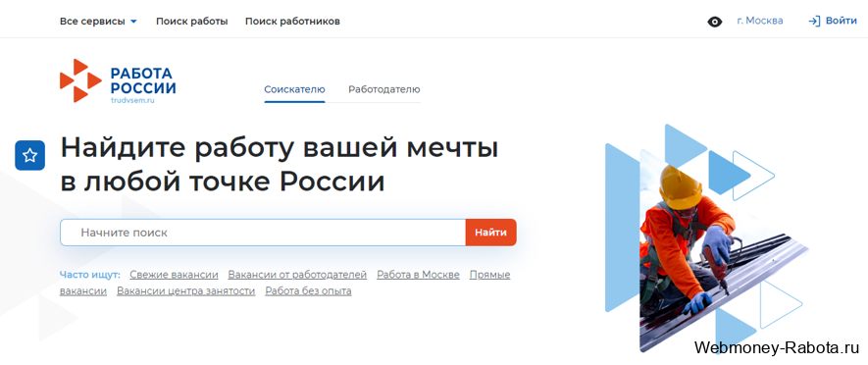The image size is (868, 365).
Task: Open the Работа в Москве link
Action: 418,275
